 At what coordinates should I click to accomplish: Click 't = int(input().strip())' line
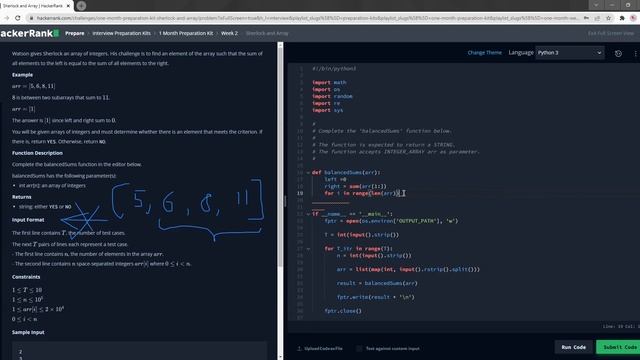(x=361, y=235)
